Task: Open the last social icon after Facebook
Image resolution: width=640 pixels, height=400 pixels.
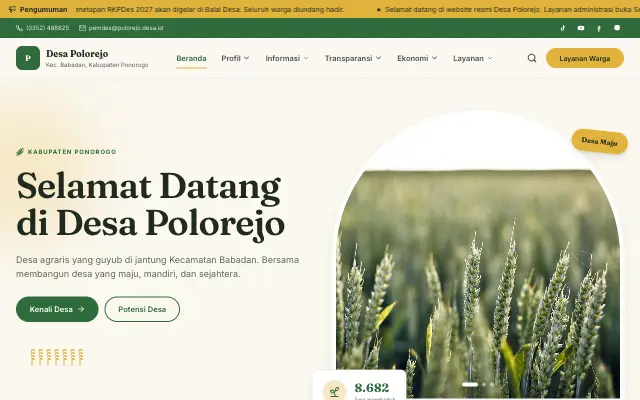Action: pos(617,28)
